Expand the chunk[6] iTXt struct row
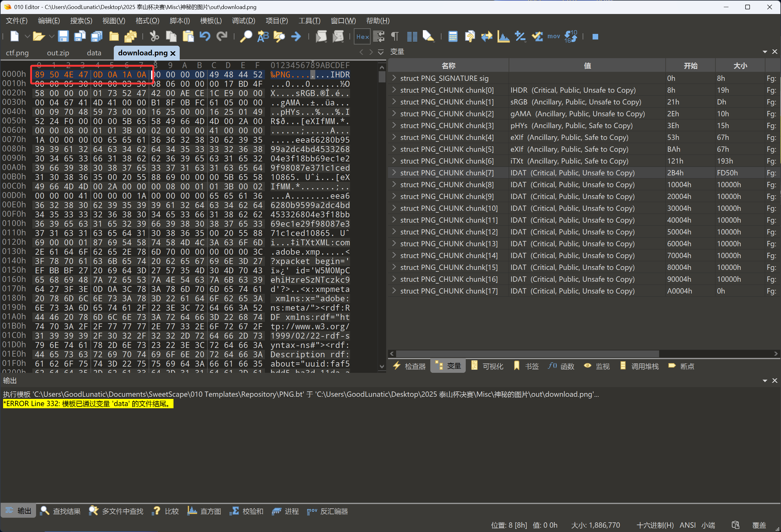 tap(394, 161)
